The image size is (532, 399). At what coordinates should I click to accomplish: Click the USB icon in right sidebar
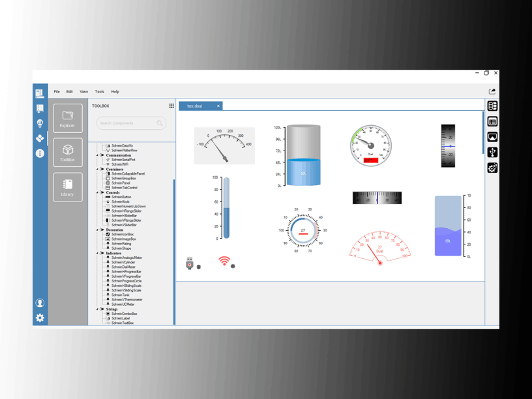(x=492, y=153)
